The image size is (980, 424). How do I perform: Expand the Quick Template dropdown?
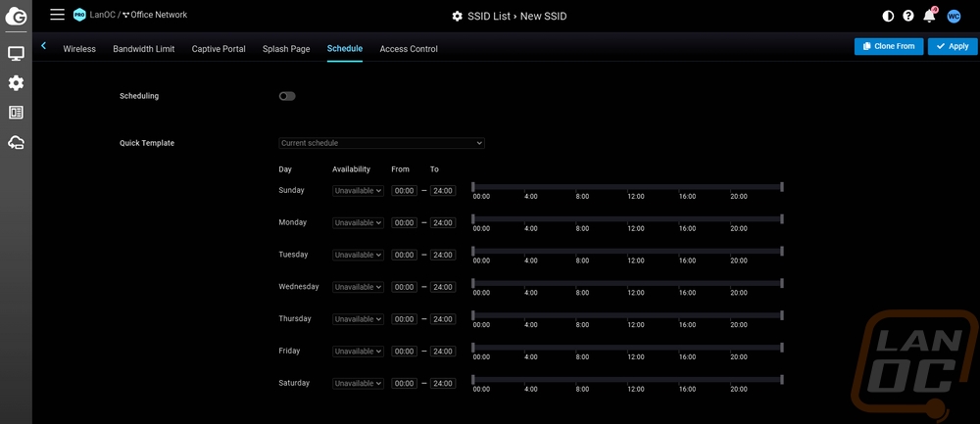[381, 143]
